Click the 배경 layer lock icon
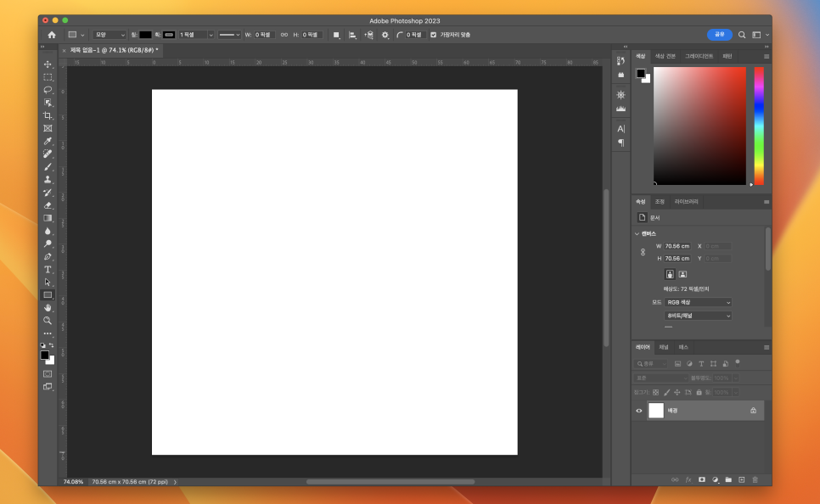The height and width of the screenshot is (504, 820). point(753,411)
